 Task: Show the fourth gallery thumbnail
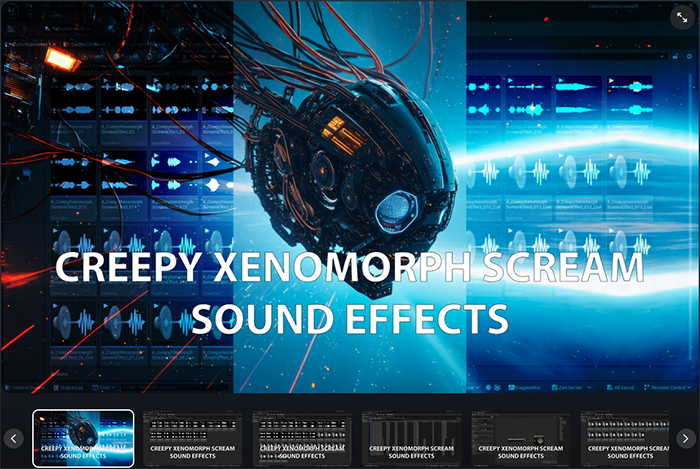412,438
